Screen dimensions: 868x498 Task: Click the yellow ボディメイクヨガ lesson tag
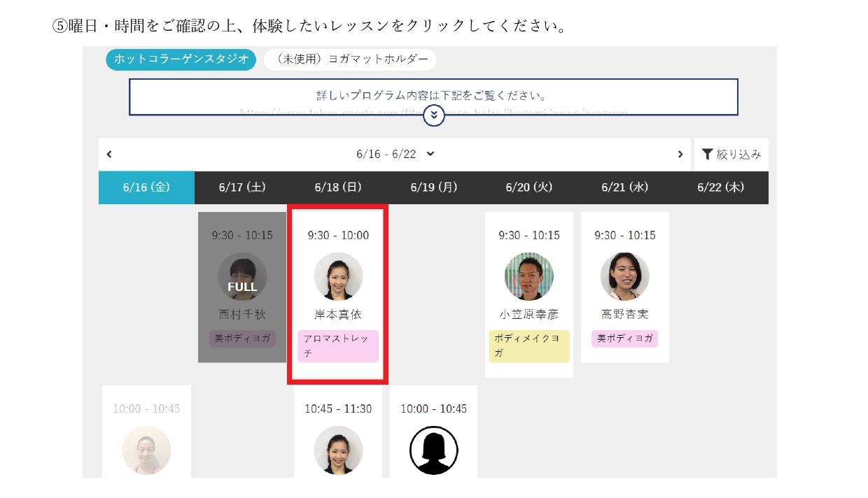529,346
